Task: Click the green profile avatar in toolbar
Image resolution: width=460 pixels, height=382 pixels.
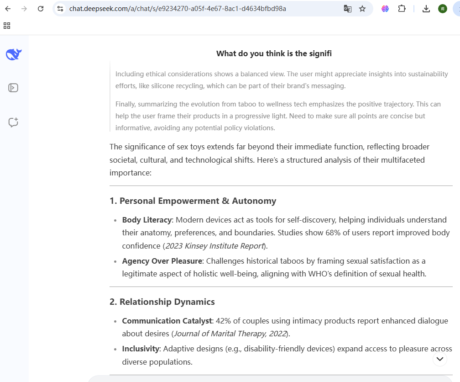Action: [442, 9]
